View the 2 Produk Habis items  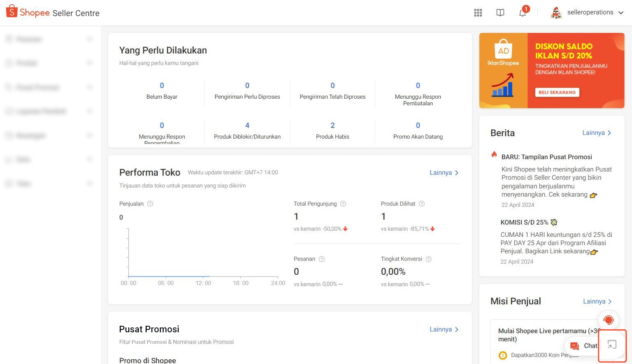(332, 130)
